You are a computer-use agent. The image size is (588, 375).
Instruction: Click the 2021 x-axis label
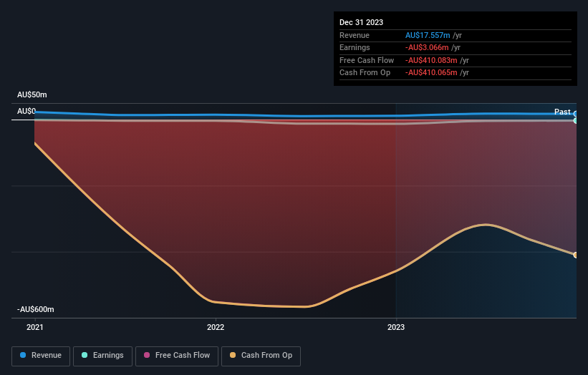click(x=35, y=327)
